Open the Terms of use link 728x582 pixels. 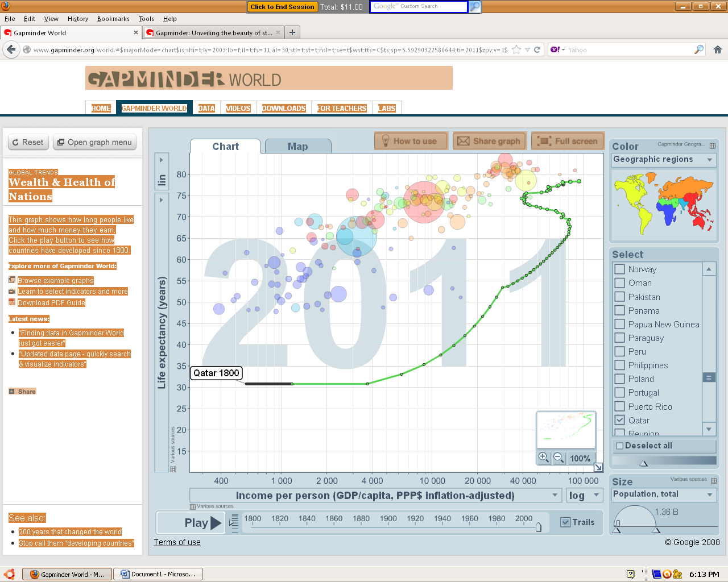click(x=177, y=542)
